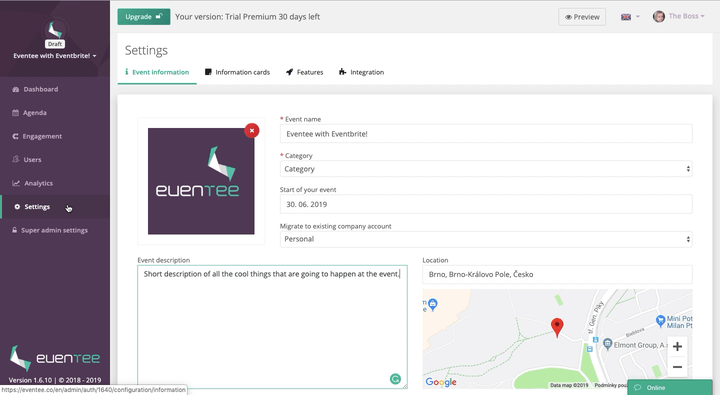Click the Dashboard icon in sidebar

coord(16,89)
